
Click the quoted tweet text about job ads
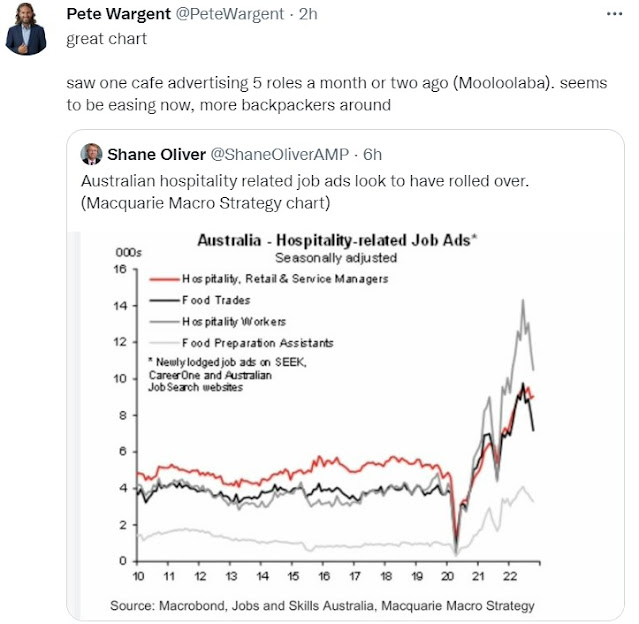[304, 192]
